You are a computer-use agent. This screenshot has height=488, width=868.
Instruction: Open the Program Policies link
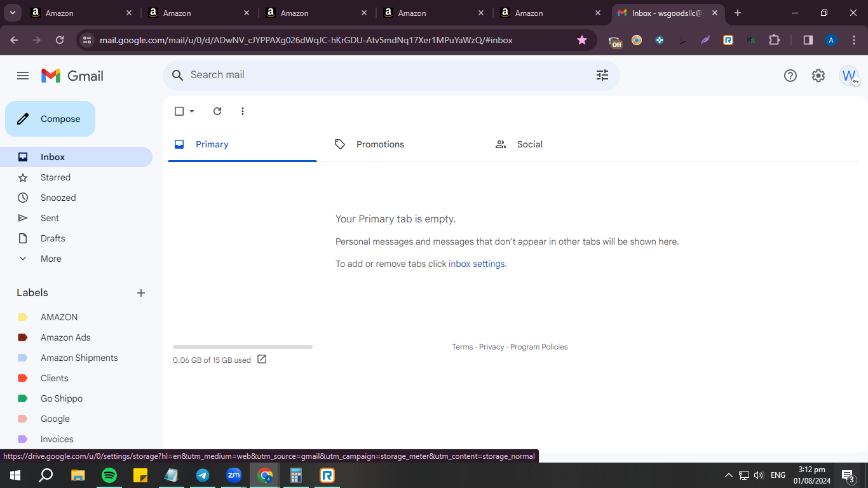[539, 347]
